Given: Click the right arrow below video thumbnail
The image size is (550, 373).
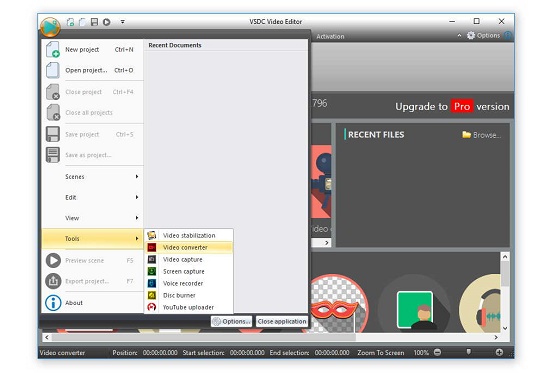Looking at the screenshot, I should click(x=327, y=242).
